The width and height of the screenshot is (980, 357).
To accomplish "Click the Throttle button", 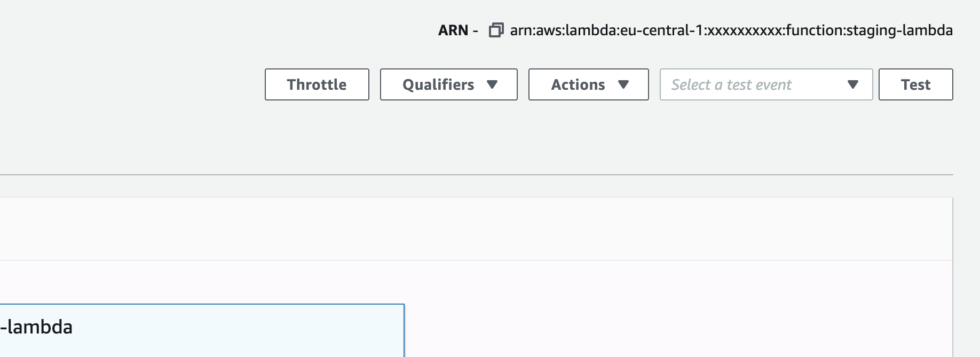I will [317, 84].
